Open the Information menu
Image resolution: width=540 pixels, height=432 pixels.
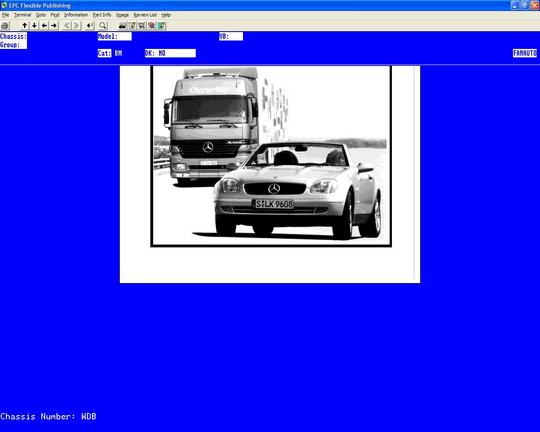coord(76,15)
